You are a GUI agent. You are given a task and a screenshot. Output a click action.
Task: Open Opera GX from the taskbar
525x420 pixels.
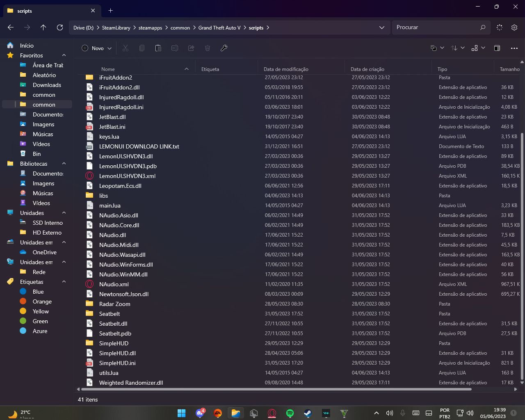tap(272, 413)
